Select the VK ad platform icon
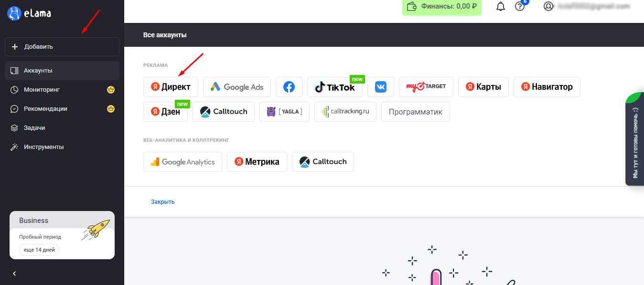This screenshot has height=285, width=644. click(x=381, y=87)
